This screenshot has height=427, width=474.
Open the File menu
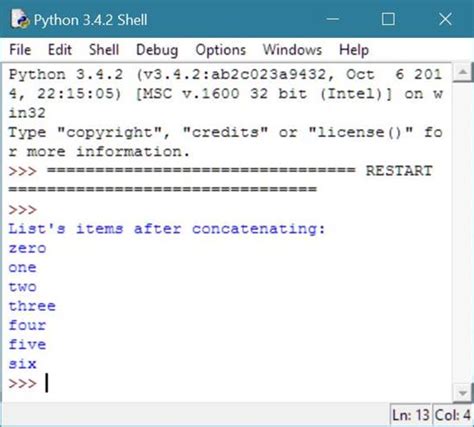tap(20, 50)
